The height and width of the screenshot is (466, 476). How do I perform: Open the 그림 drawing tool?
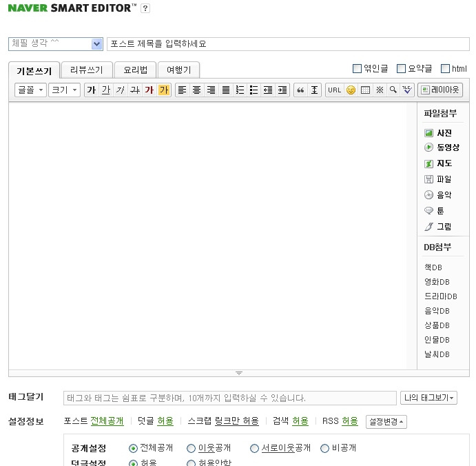pos(437,227)
